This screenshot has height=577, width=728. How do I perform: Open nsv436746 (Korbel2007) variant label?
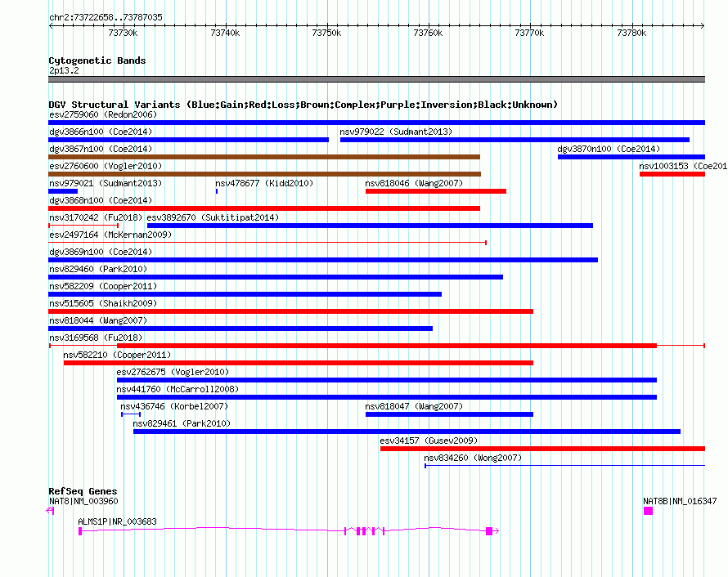(174, 406)
